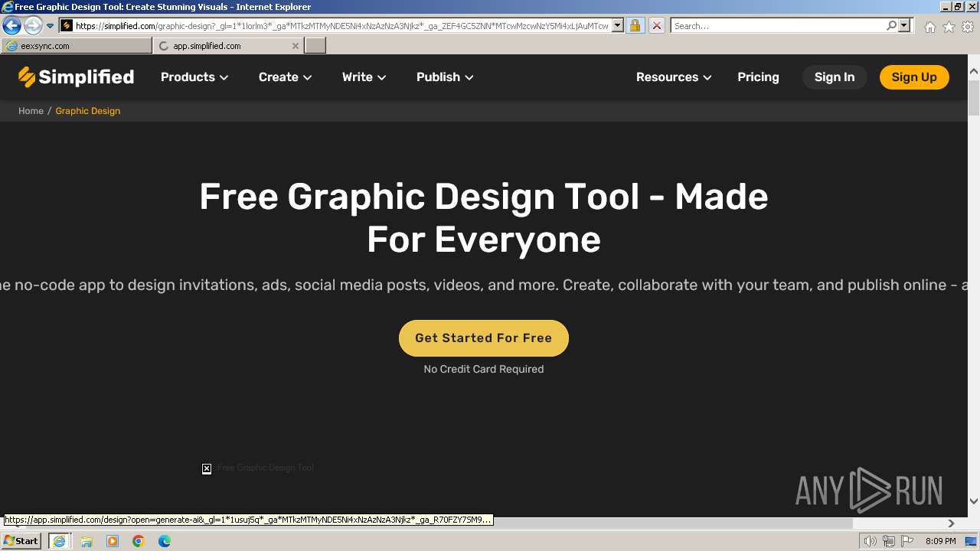Open the browser Tools gear icon
Screen dimensions: 980x551
point(968,27)
